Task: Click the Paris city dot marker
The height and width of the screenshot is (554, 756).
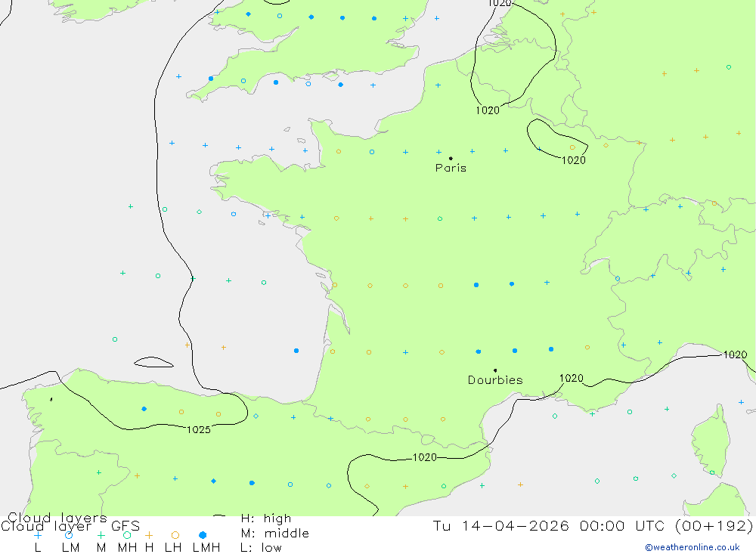Action: [451, 158]
